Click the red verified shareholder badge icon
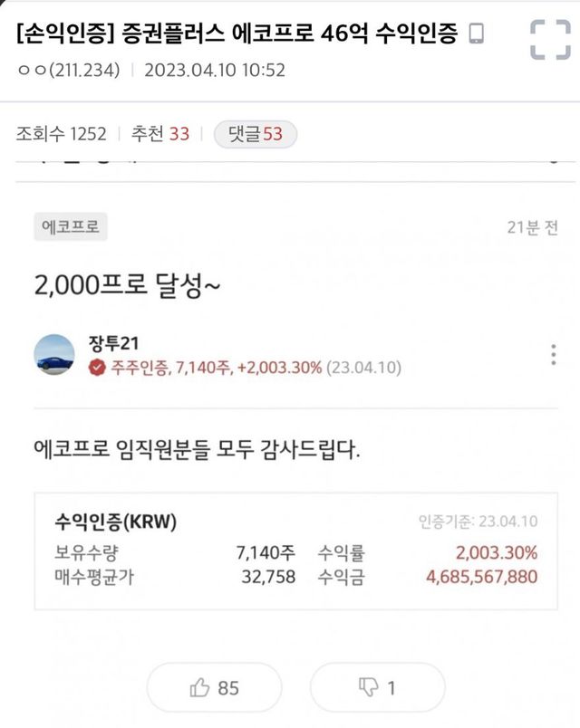This screenshot has width=580, height=728. point(97,369)
